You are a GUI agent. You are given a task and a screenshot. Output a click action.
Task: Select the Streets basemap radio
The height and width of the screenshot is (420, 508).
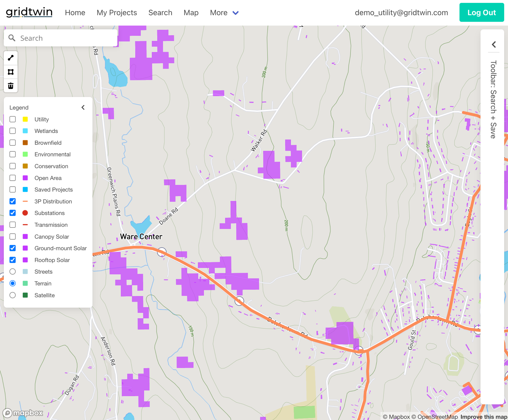pos(13,272)
